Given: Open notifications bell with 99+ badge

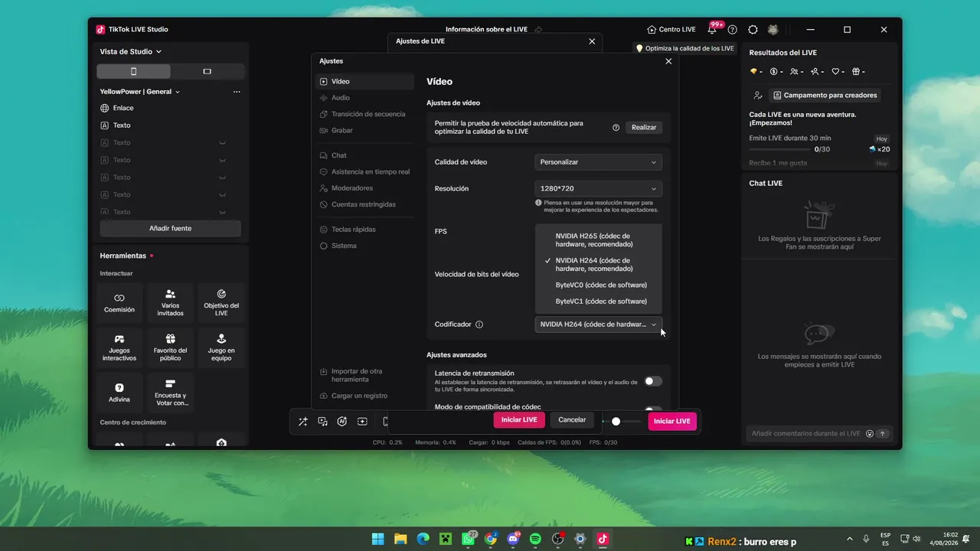Looking at the screenshot, I should tap(712, 30).
